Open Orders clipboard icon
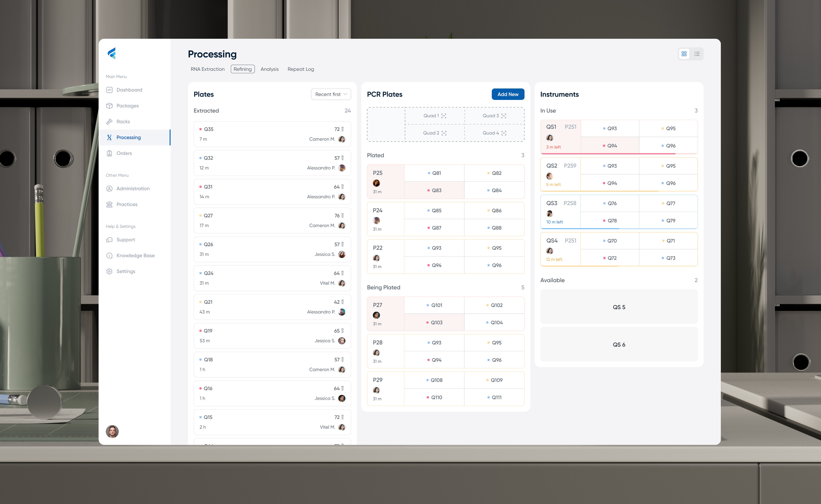The height and width of the screenshot is (504, 821). coord(109,153)
